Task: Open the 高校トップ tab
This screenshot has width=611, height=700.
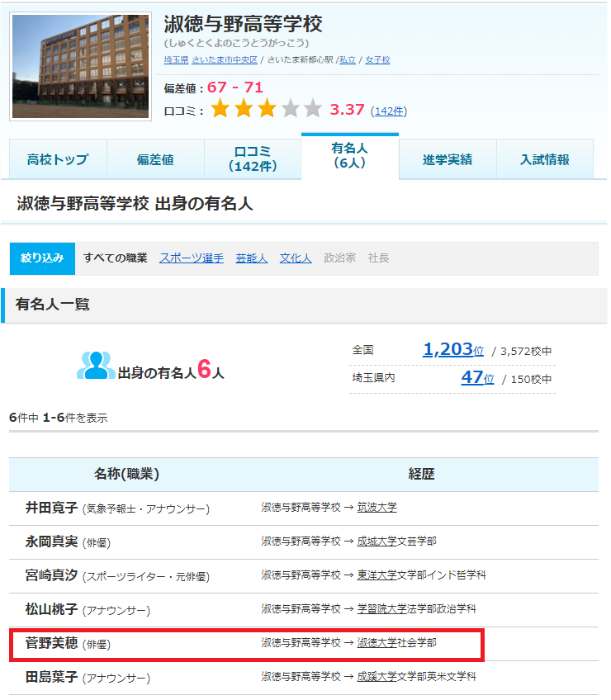Action: point(57,159)
